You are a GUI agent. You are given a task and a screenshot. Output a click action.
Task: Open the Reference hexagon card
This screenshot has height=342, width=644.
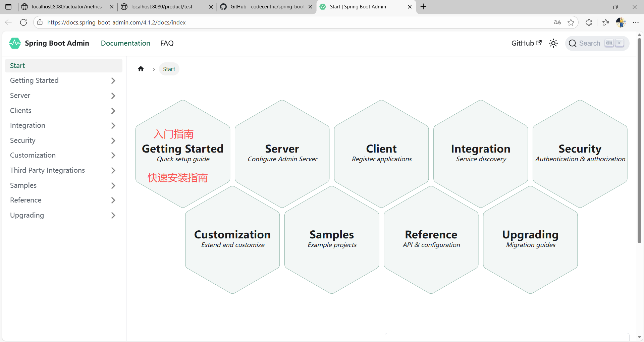point(431,239)
